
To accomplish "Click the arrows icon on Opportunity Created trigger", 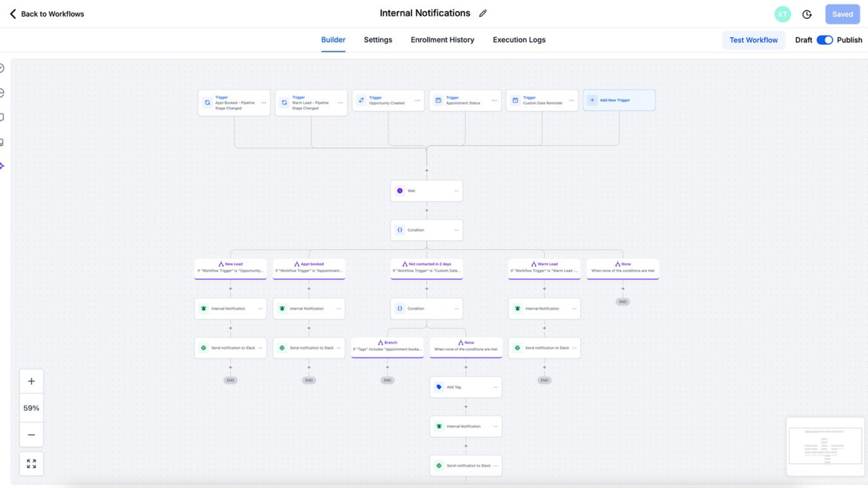I will point(361,100).
